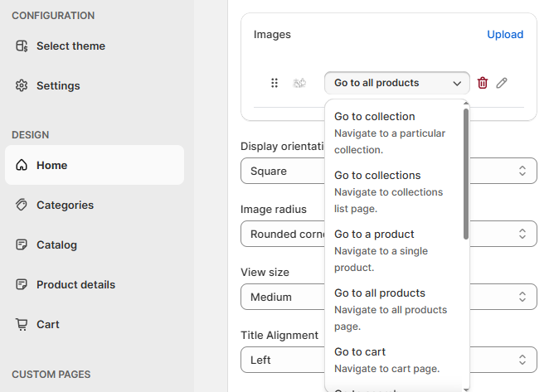Click the Image radius label
549x392 pixels.
click(274, 209)
